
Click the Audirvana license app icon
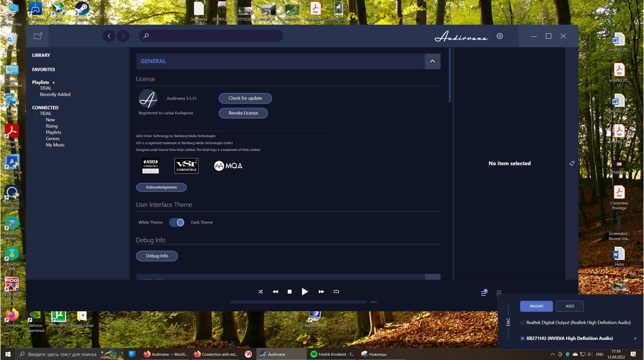click(148, 99)
